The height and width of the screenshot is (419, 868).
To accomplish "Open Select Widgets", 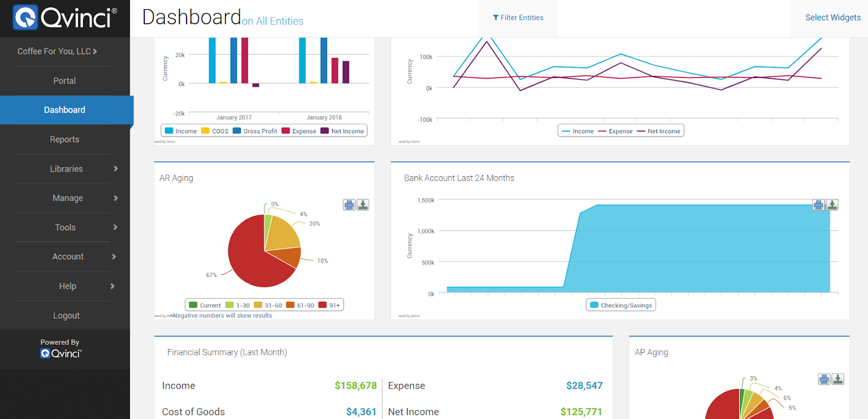I will tap(833, 17).
